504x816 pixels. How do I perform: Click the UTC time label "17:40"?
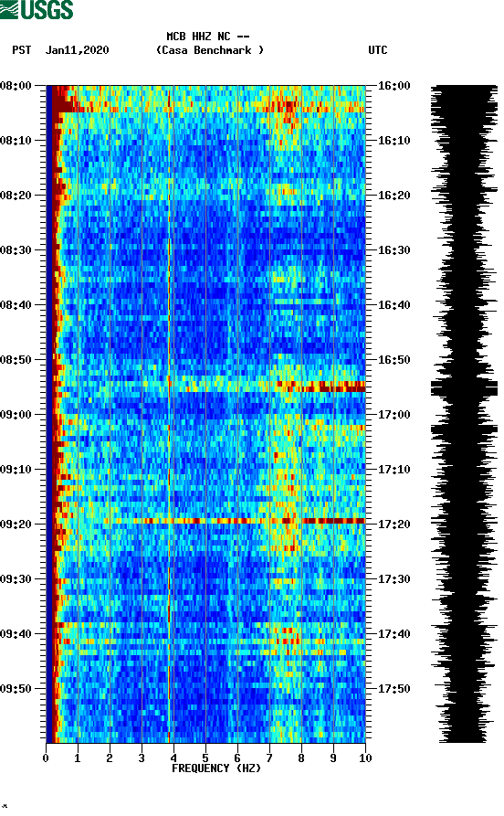point(394,634)
